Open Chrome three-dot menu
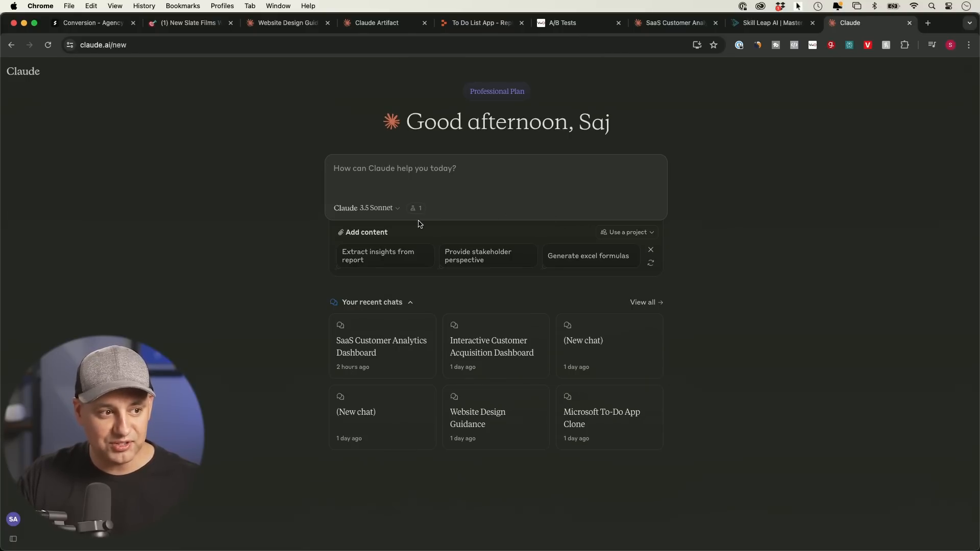This screenshot has height=551, width=980. point(969,45)
